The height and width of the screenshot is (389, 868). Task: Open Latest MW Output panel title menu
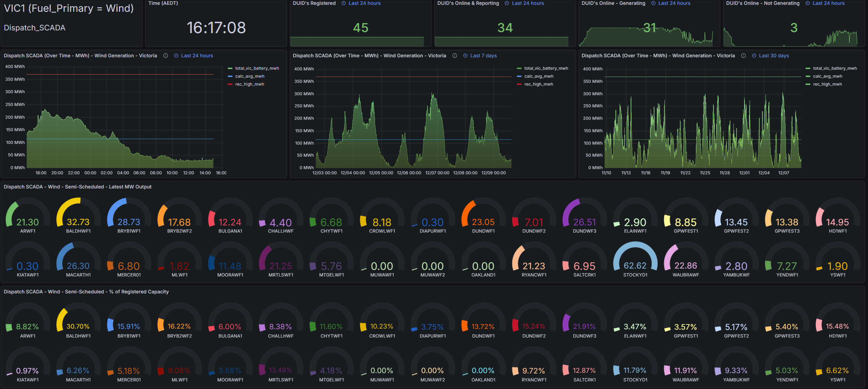78,187
